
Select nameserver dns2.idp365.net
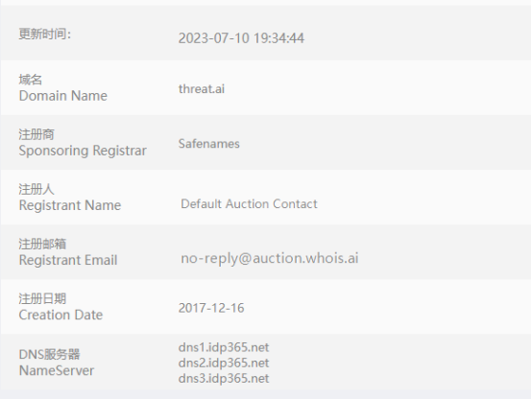(x=224, y=364)
